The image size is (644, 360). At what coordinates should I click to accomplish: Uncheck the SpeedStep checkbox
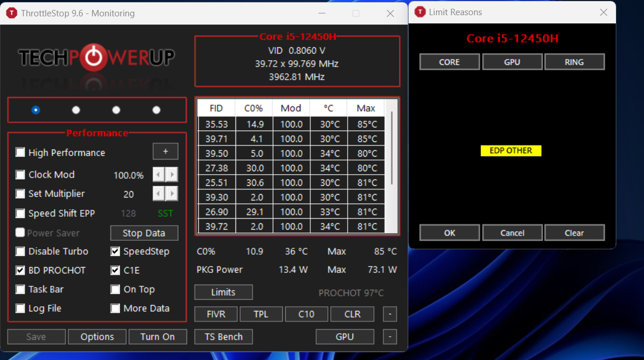pos(115,251)
